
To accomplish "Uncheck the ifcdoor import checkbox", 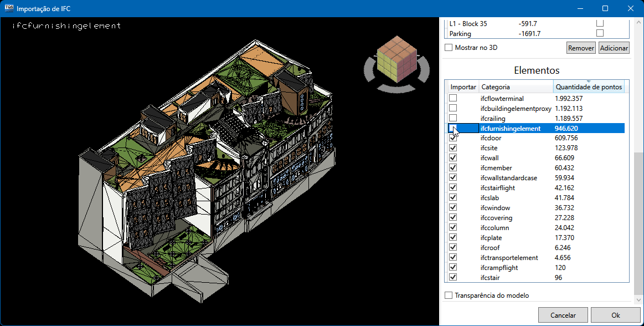I will click(x=452, y=139).
